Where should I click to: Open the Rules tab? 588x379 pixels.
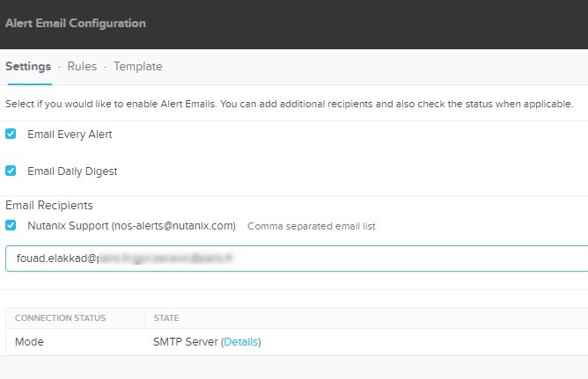82,67
